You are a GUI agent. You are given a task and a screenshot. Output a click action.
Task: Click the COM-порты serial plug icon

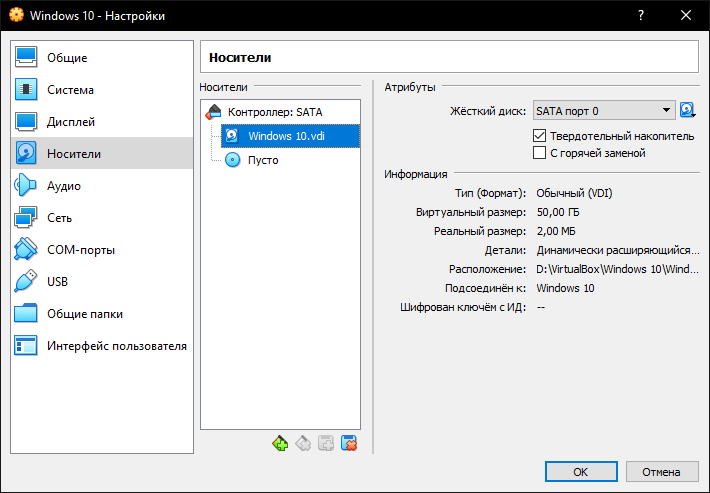pos(26,249)
